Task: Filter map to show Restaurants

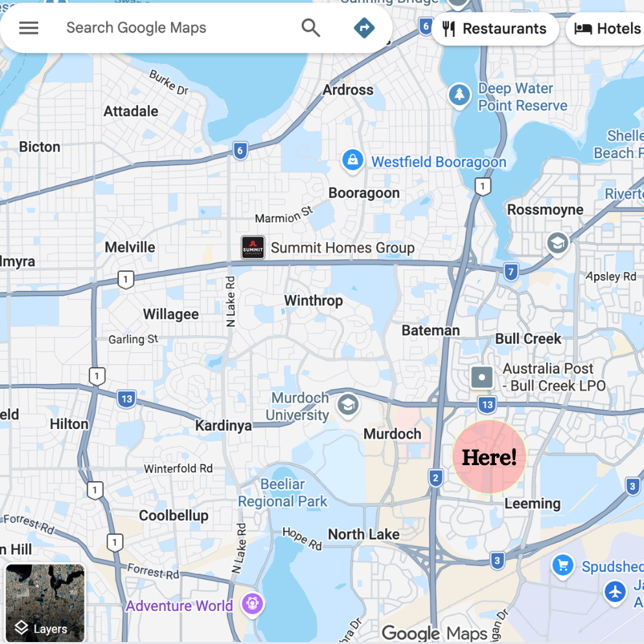Action: (495, 28)
